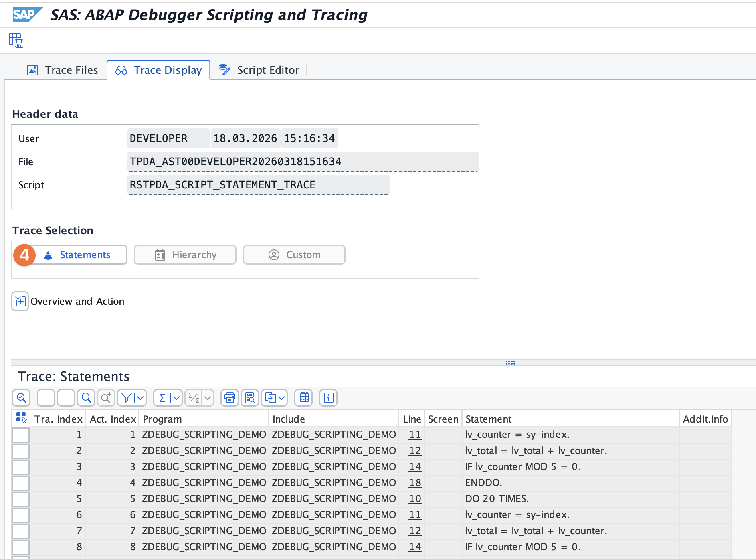Select the row with Tra. Index 3
The height and width of the screenshot is (559, 756).
21,467
